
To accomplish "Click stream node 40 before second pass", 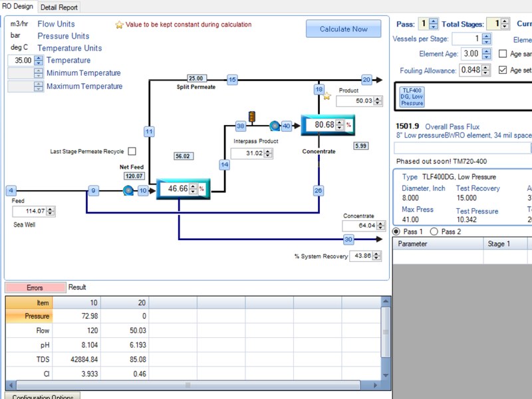I will tap(287, 126).
